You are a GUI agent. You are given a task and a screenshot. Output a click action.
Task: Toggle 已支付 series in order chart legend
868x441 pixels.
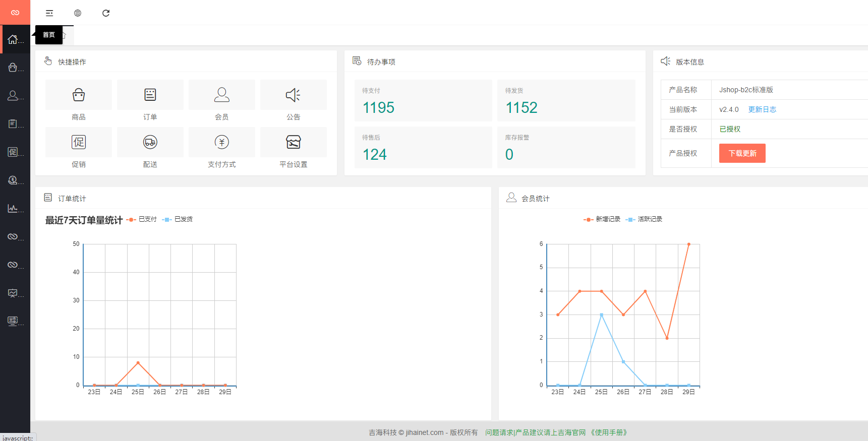142,219
